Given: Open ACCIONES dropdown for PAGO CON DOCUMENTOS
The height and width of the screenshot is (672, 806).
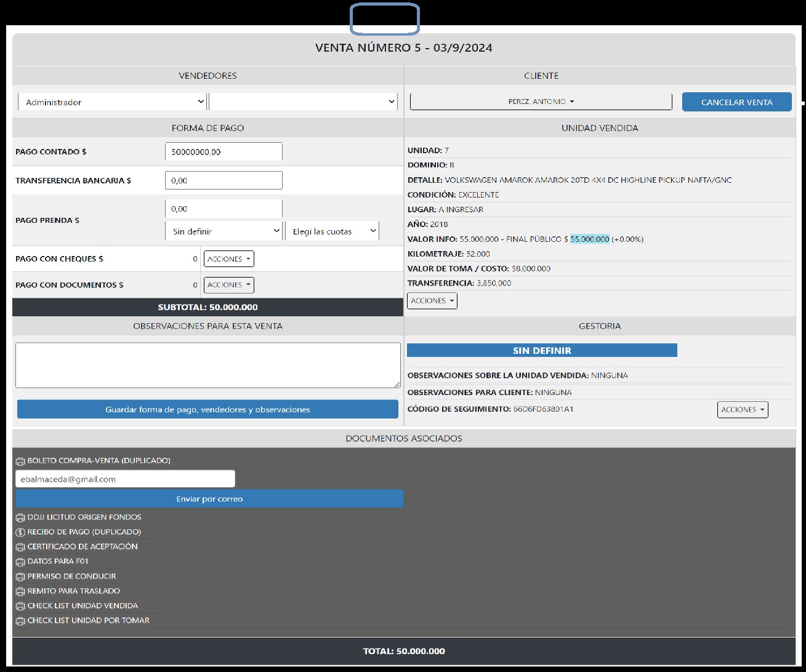Looking at the screenshot, I should click(x=228, y=285).
